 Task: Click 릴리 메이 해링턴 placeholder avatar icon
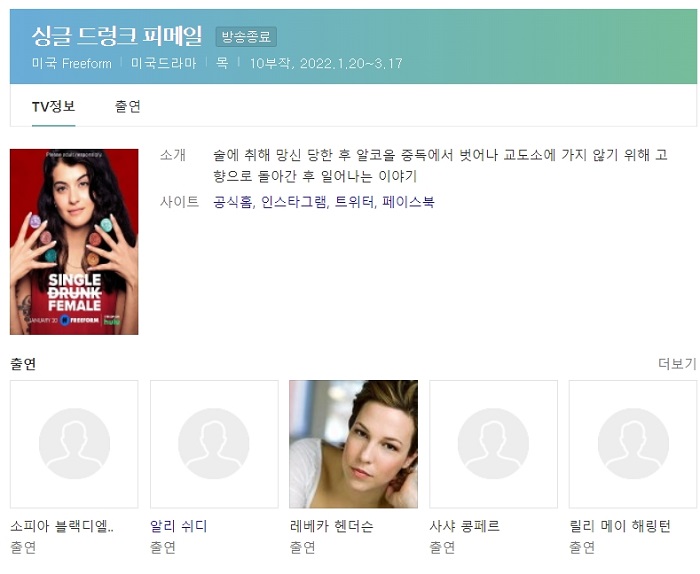coord(633,443)
